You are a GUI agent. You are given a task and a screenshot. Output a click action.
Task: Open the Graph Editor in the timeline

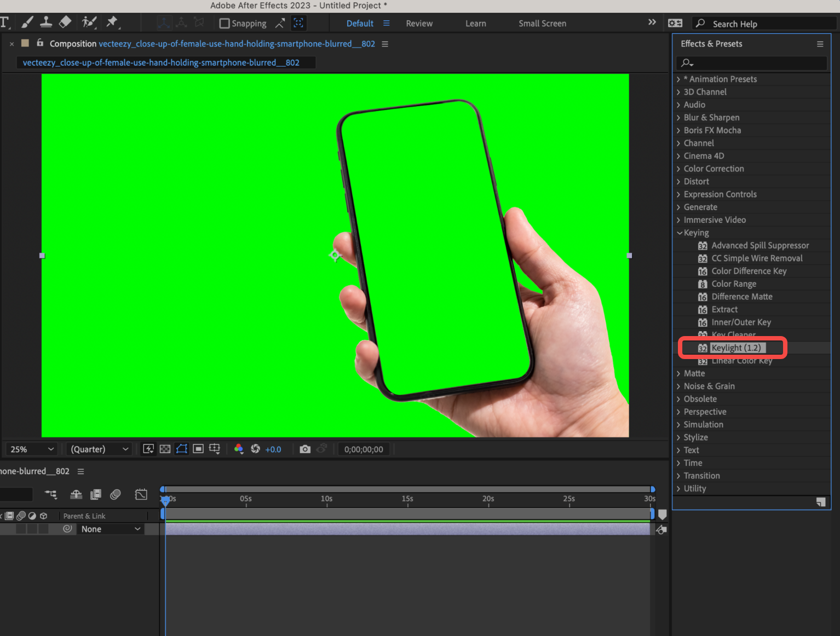(141, 494)
